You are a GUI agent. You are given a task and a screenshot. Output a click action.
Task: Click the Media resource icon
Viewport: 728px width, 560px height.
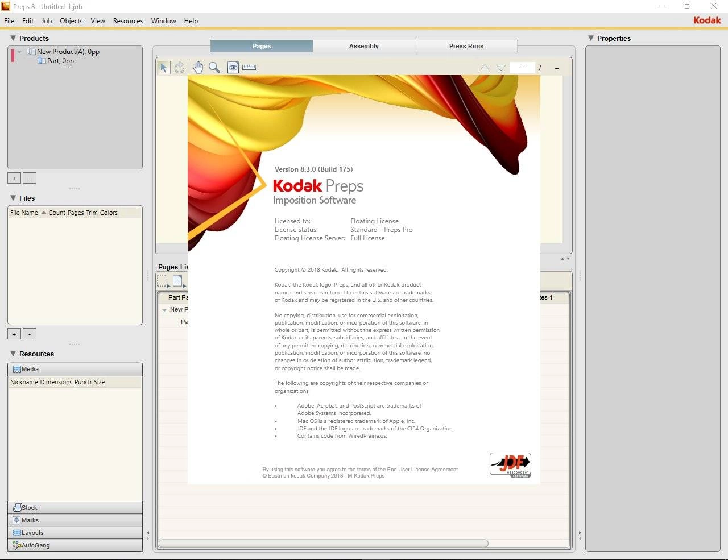[17, 369]
